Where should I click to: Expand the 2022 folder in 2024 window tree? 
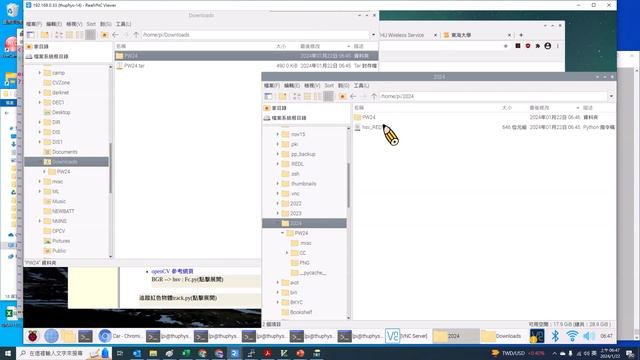point(278,203)
